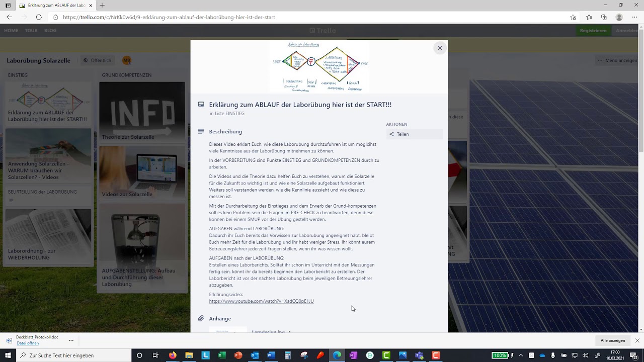Open TOUR in Trello header
644x362 pixels.
coord(31,31)
